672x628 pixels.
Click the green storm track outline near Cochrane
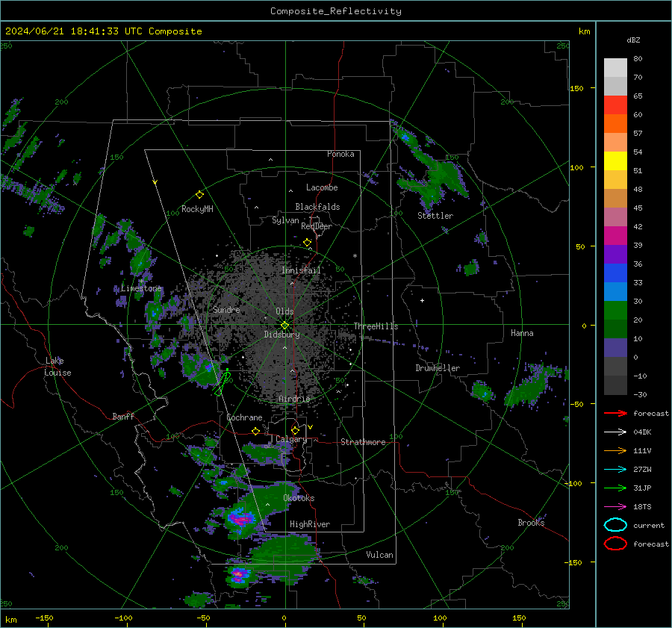[223, 382]
